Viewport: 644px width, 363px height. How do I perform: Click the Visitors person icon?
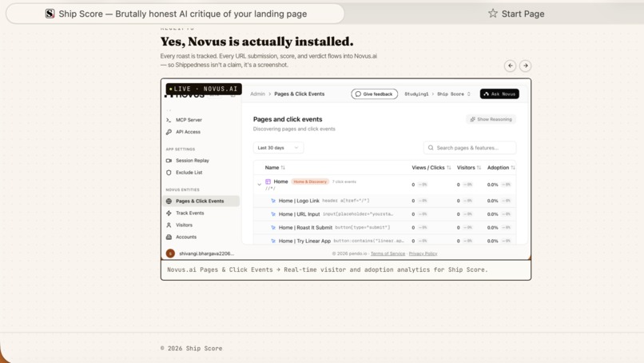[x=169, y=225]
